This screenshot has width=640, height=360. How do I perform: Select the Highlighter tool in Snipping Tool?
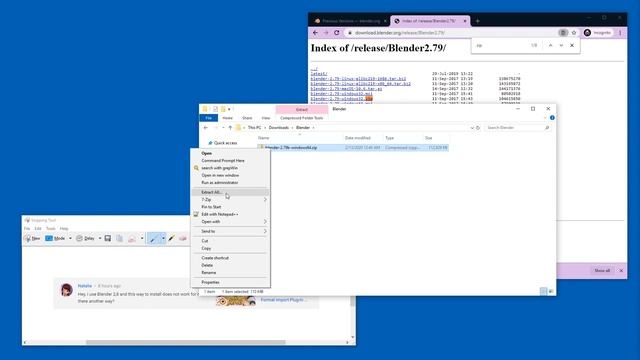[x=171, y=238]
